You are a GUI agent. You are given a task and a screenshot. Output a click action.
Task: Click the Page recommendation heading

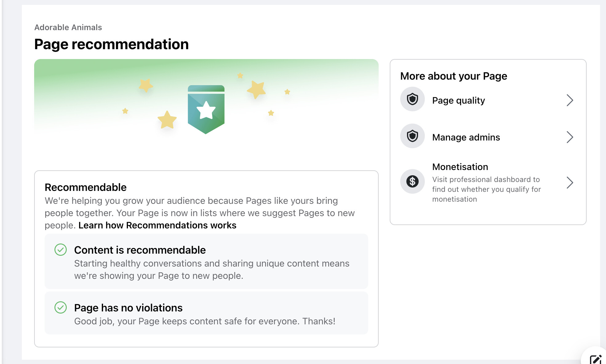click(111, 44)
